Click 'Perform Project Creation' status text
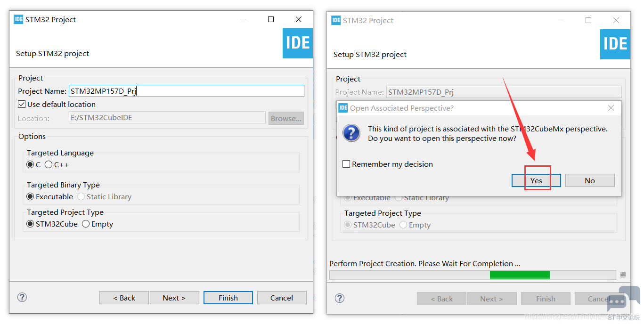 (425, 263)
